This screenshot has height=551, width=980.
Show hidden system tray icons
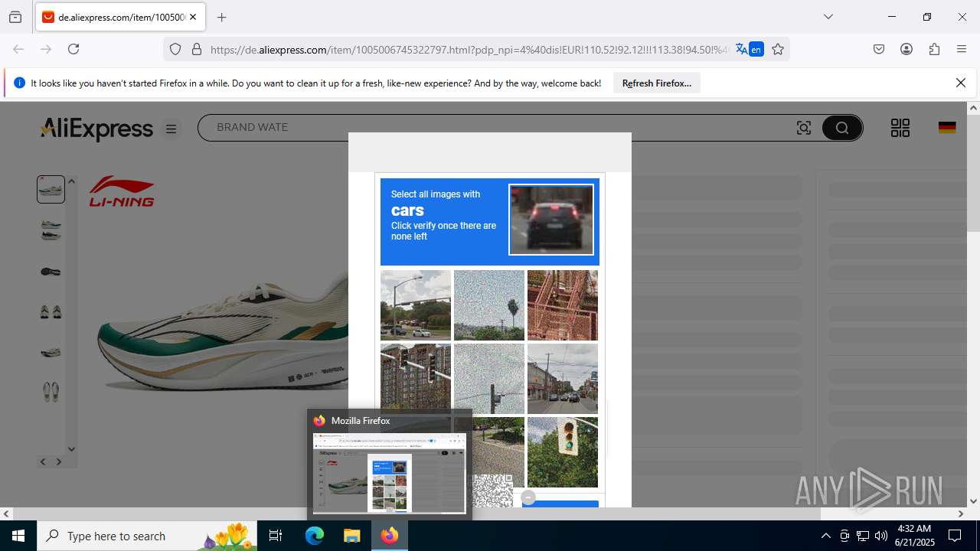pos(825,536)
